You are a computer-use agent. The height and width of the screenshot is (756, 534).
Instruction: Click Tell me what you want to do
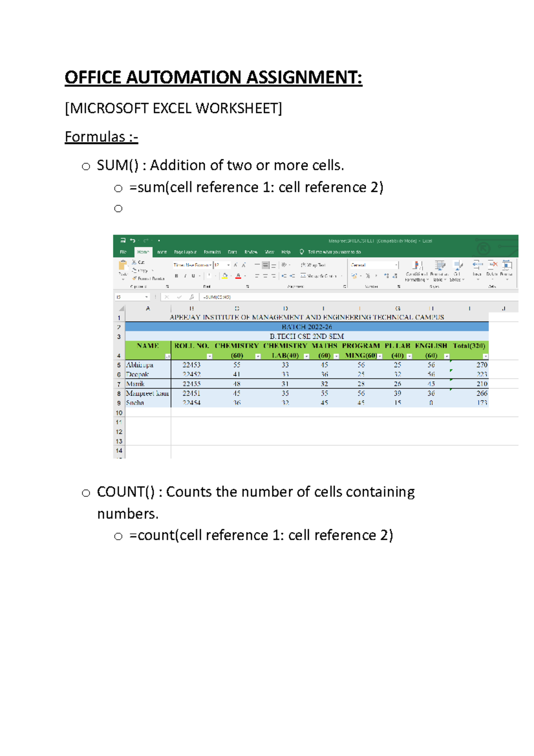334,252
